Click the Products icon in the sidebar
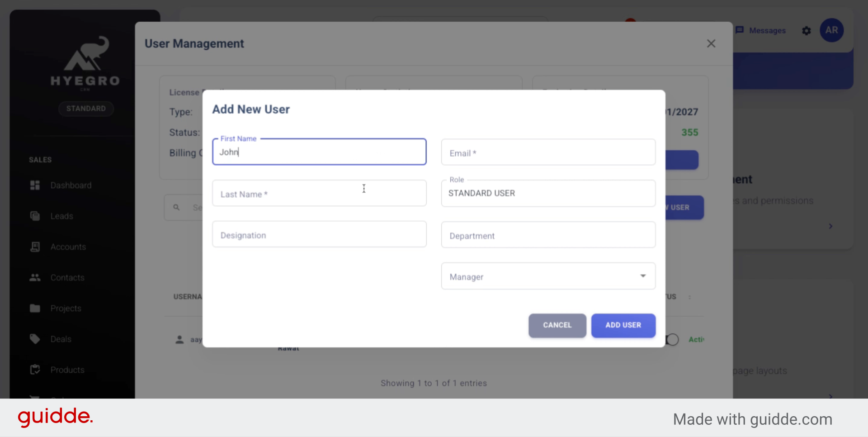This screenshot has height=437, width=868. pos(35,370)
